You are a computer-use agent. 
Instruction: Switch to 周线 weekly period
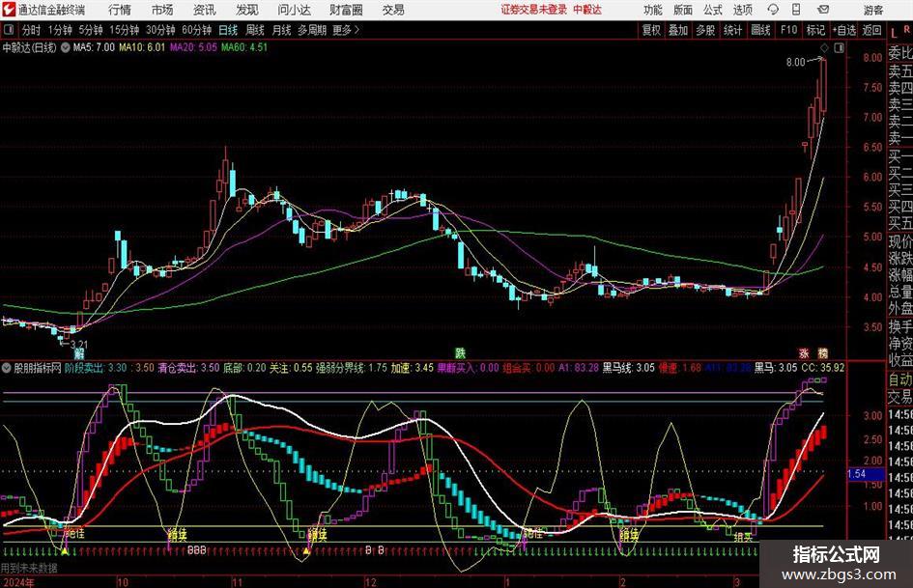click(x=254, y=30)
